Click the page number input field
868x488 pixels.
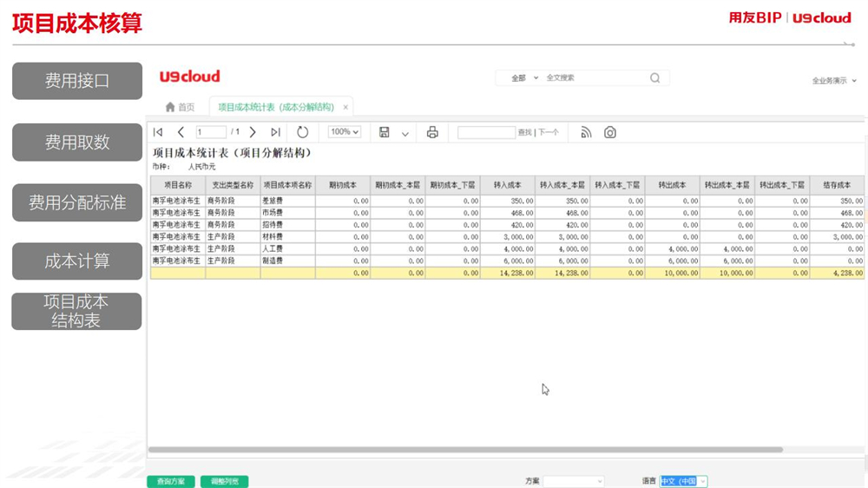(x=211, y=132)
